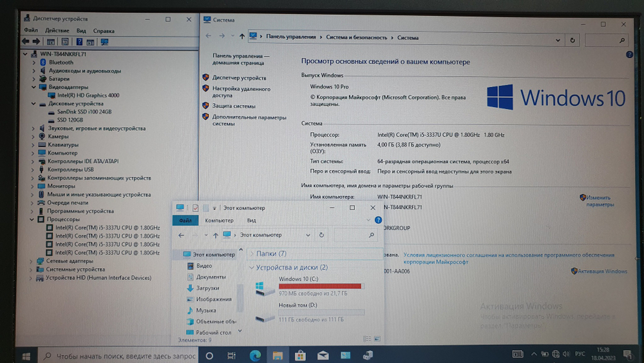The width and height of the screenshot is (644, 363).
Task: Open Компьютер ribbon tab in Explorer
Action: pyautogui.click(x=219, y=221)
